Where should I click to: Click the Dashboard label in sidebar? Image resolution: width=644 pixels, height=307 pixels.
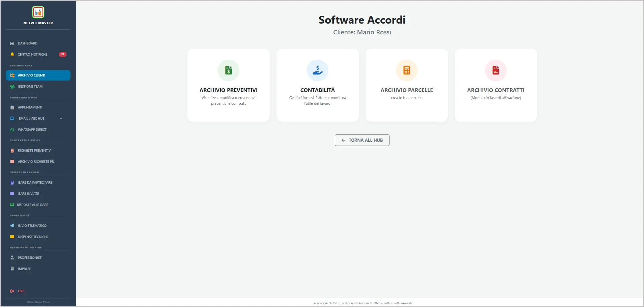(x=28, y=43)
